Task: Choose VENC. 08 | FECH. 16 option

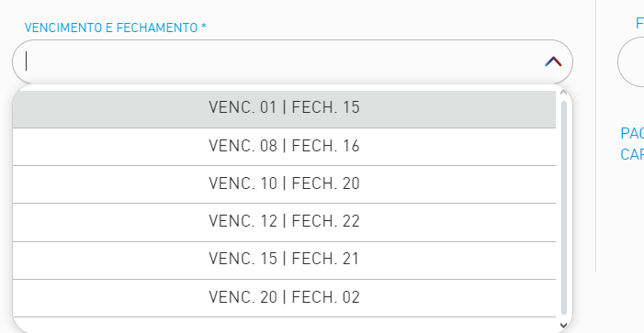Action: pos(284,147)
